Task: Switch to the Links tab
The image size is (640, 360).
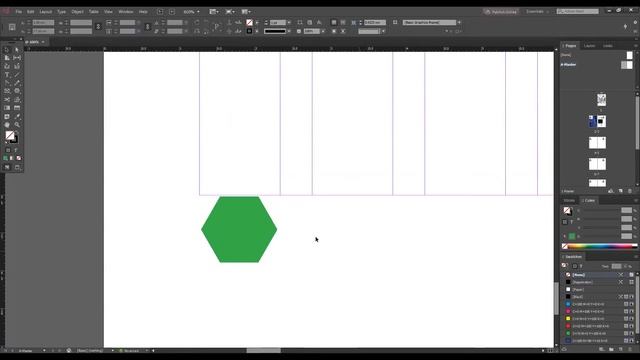Action: (608, 46)
